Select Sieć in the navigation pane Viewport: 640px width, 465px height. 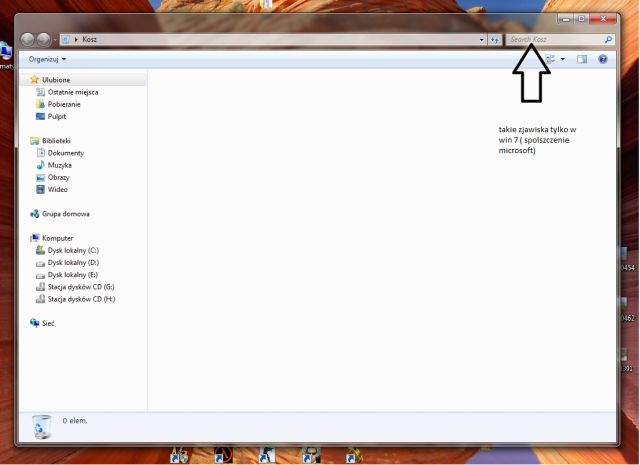click(x=48, y=323)
